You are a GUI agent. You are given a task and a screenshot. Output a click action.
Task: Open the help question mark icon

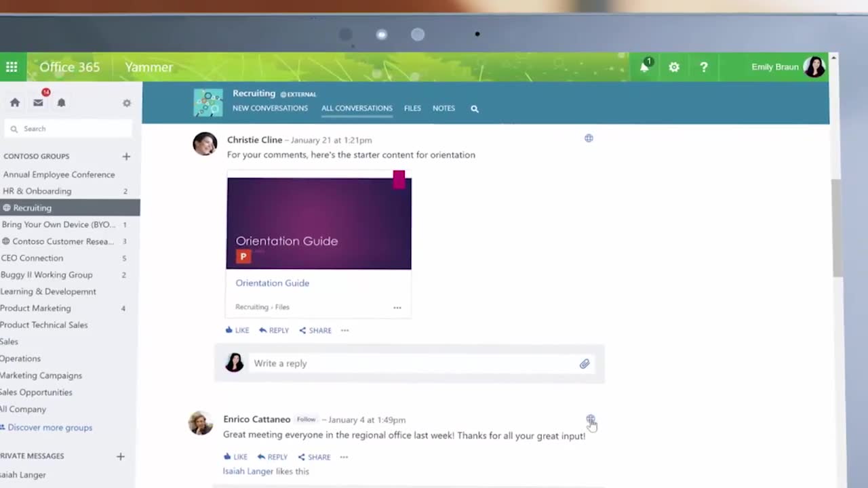[704, 67]
